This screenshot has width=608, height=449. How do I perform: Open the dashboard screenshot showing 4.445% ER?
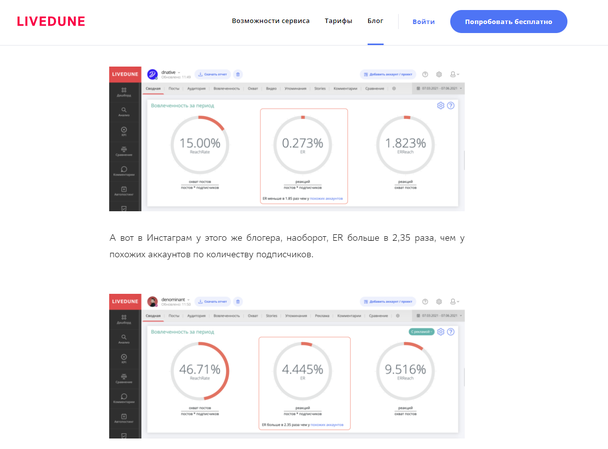[287, 366]
